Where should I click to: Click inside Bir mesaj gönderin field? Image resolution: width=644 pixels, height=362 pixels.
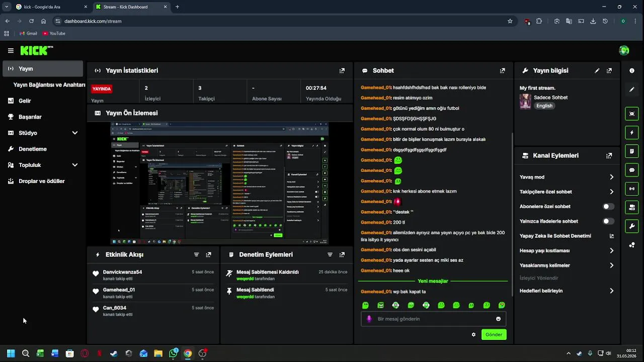coord(434,319)
